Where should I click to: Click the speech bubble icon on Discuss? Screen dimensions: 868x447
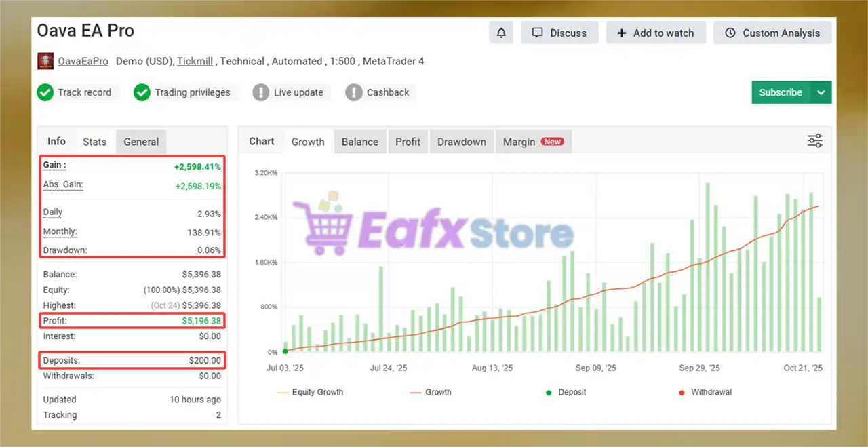click(x=538, y=33)
